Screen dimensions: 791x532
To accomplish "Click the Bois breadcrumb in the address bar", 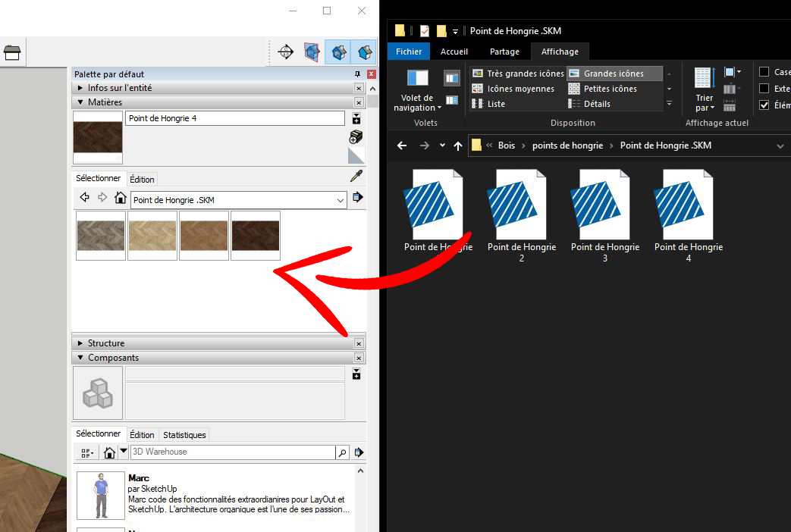I will point(507,146).
